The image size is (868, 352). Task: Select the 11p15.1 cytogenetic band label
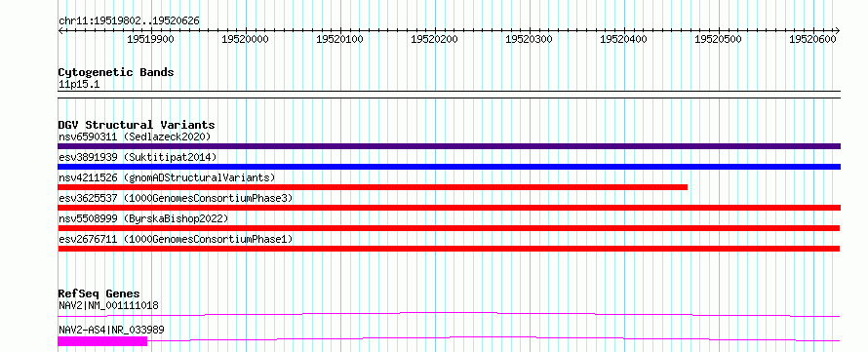point(79,85)
